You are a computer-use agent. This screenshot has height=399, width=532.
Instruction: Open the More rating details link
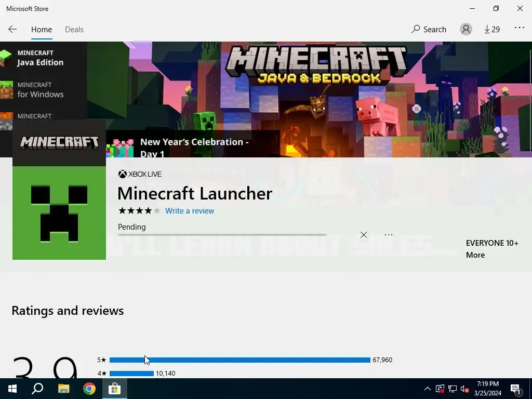click(475, 255)
